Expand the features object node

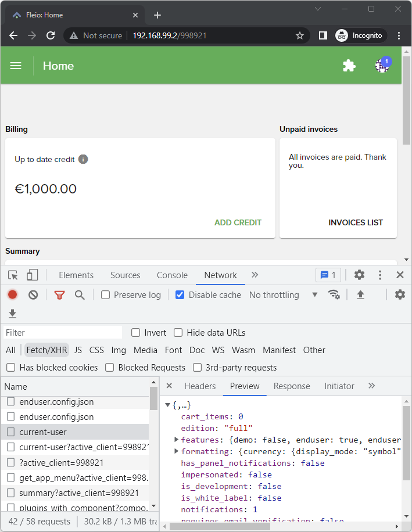point(177,440)
